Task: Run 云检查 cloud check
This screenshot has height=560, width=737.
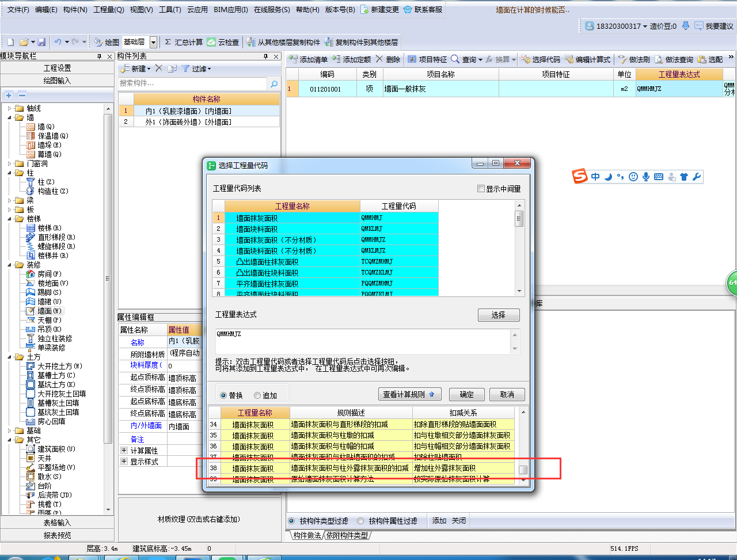Action: (223, 42)
